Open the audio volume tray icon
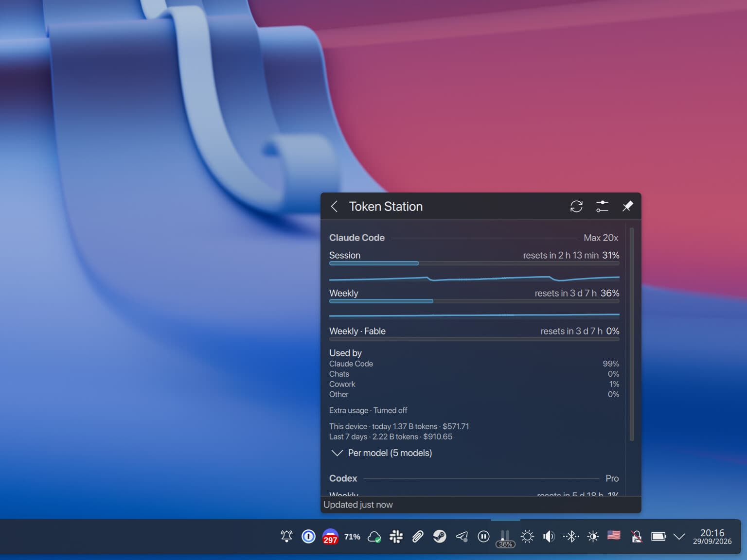This screenshot has width=747, height=560. pos(549,536)
